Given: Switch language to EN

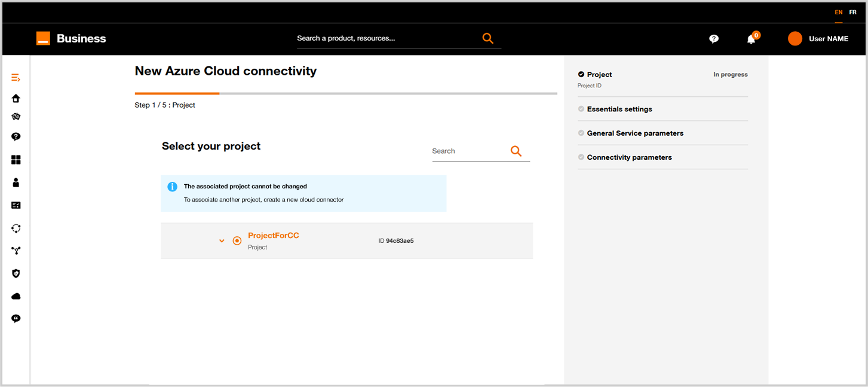Looking at the screenshot, I should [839, 13].
